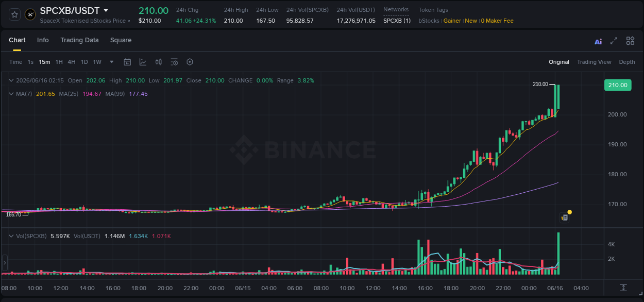Select the 1s interval
This screenshot has width=644, height=302.
tap(30, 62)
